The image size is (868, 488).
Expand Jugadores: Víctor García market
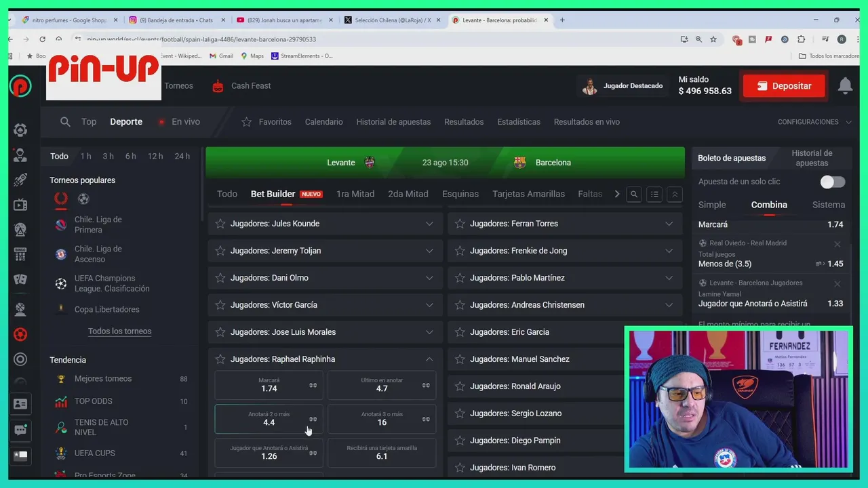(x=325, y=305)
